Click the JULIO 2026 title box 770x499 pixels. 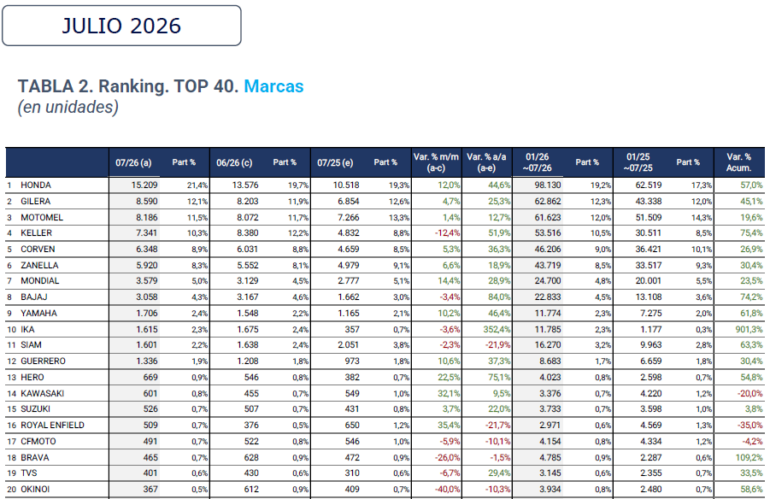[121, 26]
